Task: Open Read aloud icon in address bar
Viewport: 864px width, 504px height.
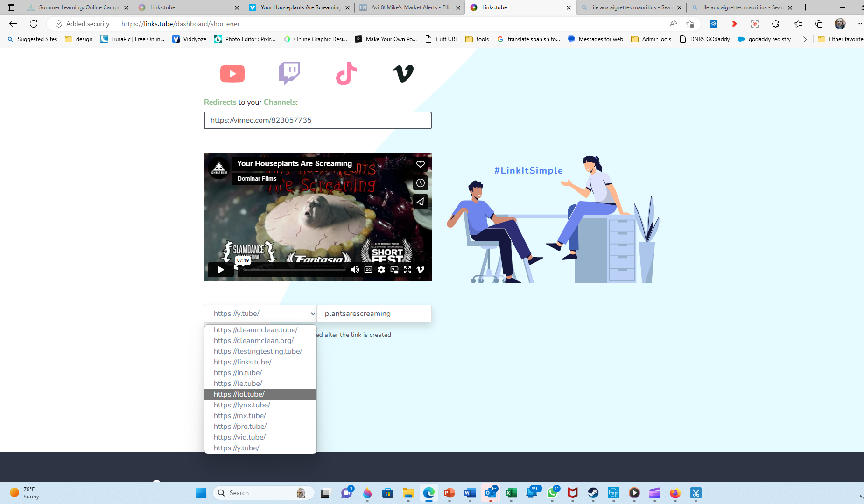Action: 673,24
